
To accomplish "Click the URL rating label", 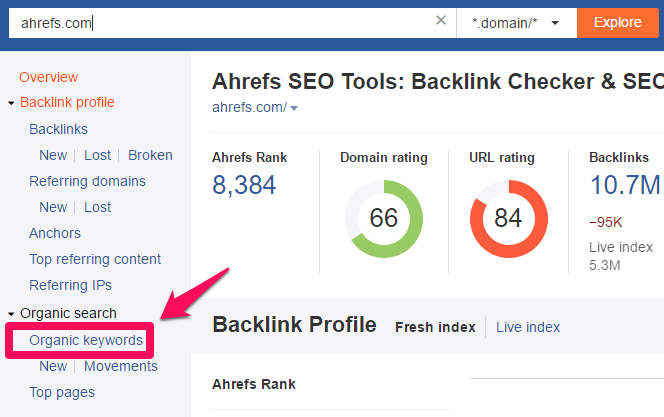I will point(502,157).
